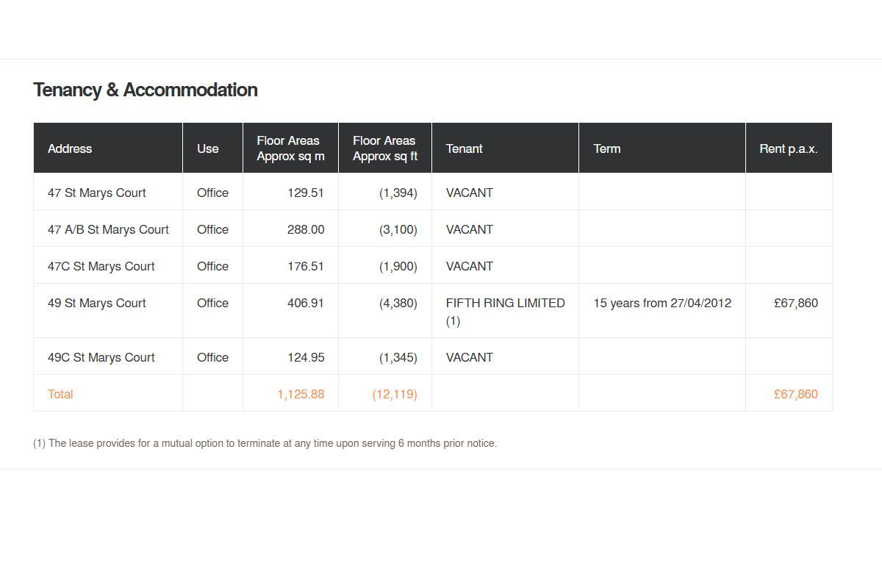Viewport: 882px width, 588px height.
Task: Click the Office use for 47 A/B St Marys Court
Action: click(x=212, y=229)
